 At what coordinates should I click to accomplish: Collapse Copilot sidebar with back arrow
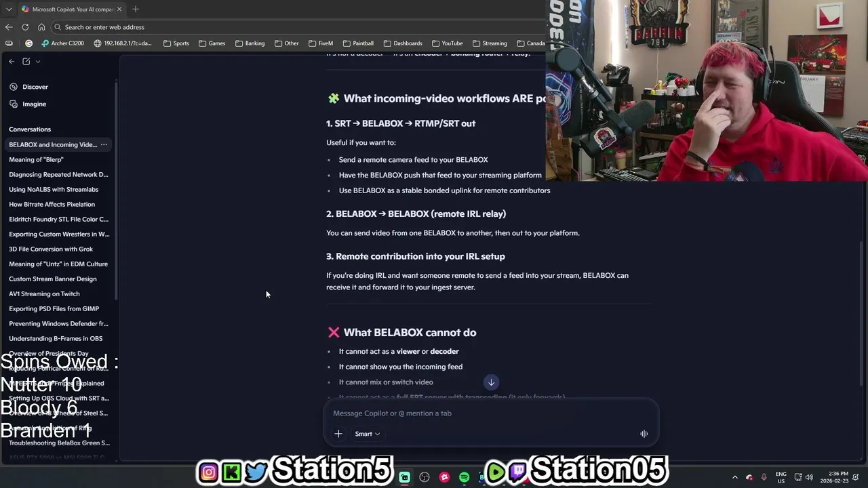click(12, 61)
